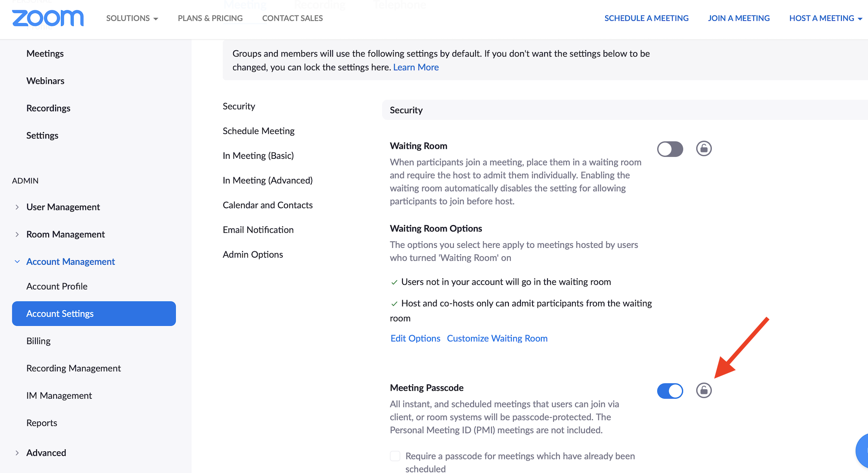Open the Solutions dropdown menu
The height and width of the screenshot is (473, 868).
(132, 18)
